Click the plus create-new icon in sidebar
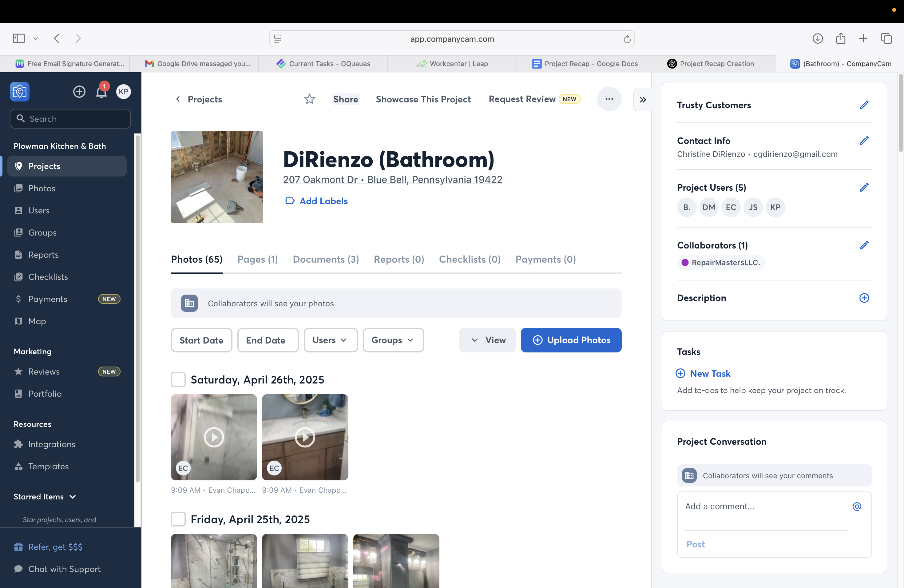The width and height of the screenshot is (904, 588). pos(79,92)
